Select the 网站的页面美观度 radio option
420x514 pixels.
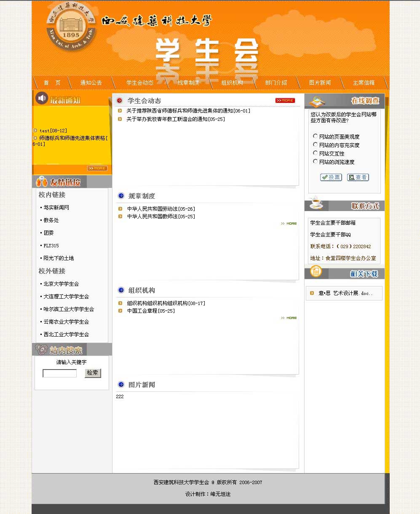[x=315, y=136]
